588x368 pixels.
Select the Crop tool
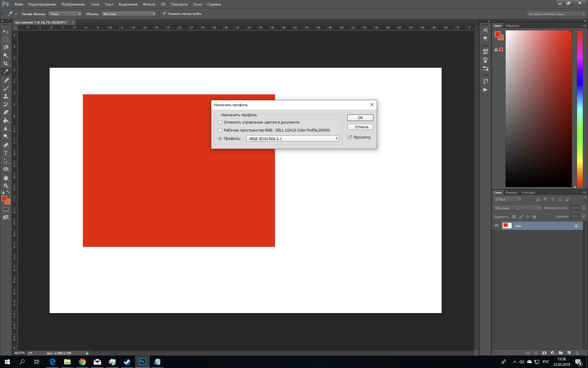click(6, 63)
